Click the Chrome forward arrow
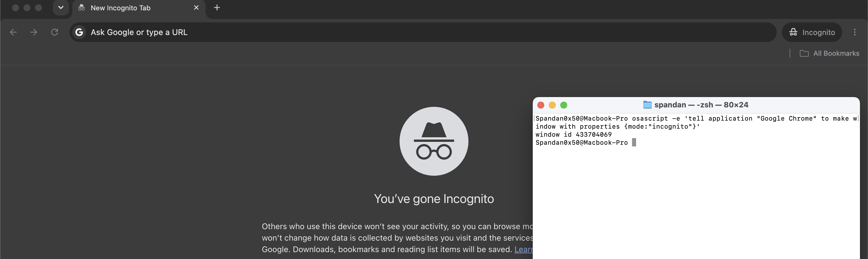 coord(34,32)
